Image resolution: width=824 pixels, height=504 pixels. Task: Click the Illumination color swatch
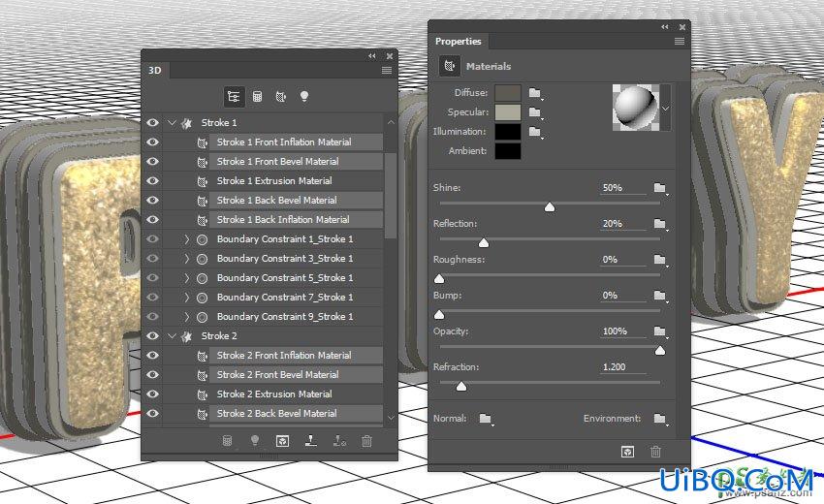click(x=508, y=132)
